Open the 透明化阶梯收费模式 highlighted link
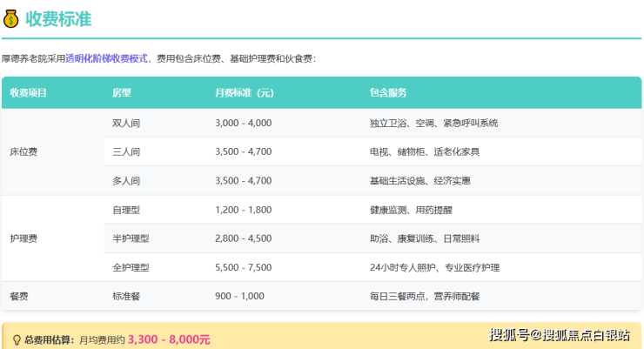 point(109,58)
